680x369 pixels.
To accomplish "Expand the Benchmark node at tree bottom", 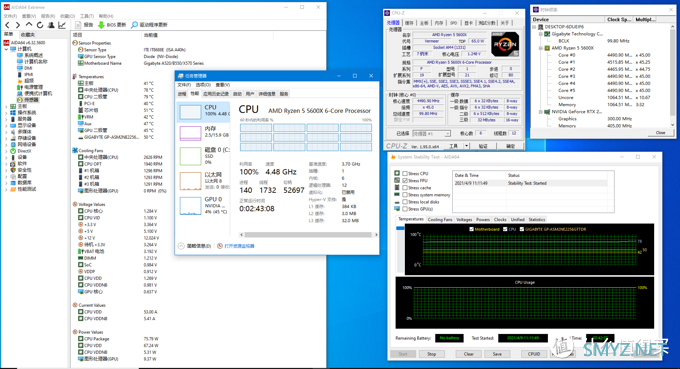I will [x=6, y=189].
